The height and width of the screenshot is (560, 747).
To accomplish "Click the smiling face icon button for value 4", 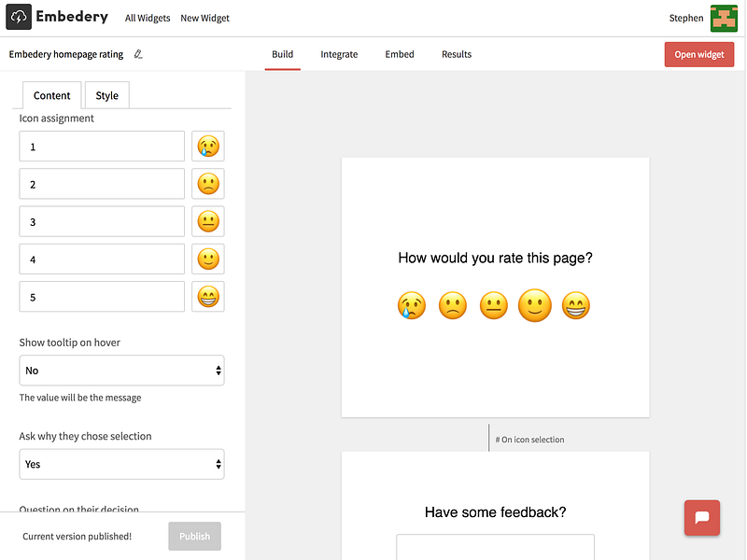I will [x=208, y=259].
